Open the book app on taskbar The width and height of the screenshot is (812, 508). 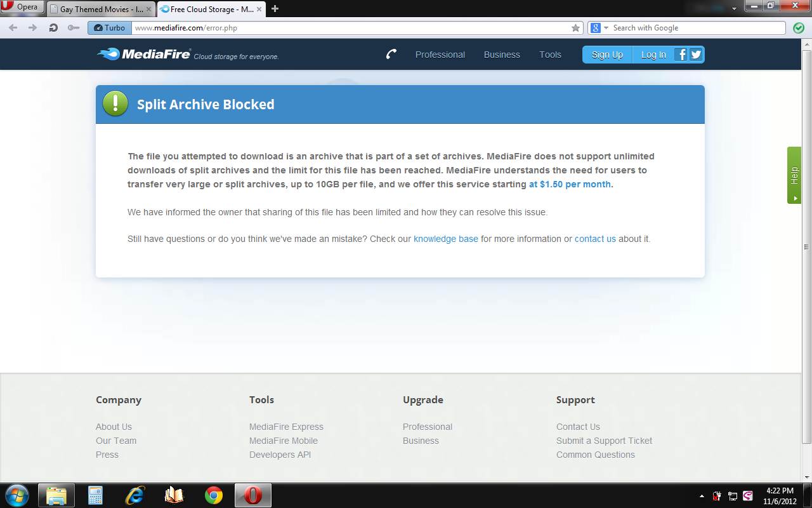(x=174, y=495)
